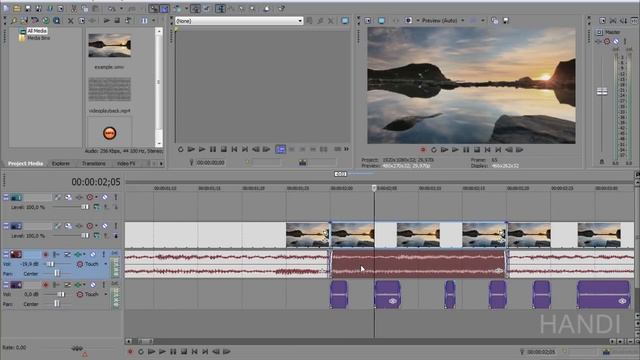Open the Master bus FX icon

click(x=598, y=41)
